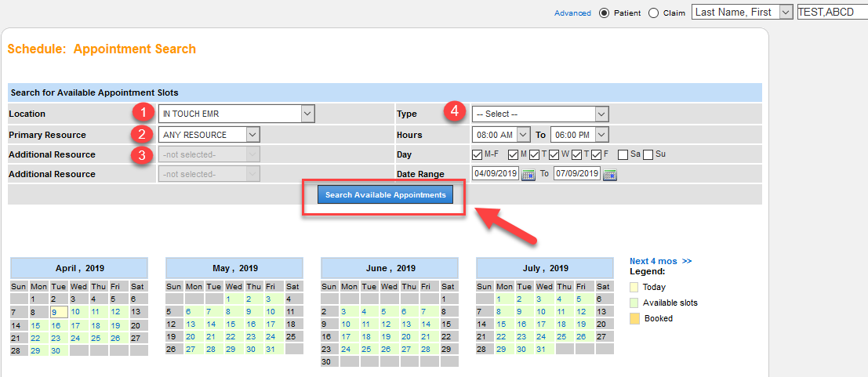The width and height of the screenshot is (868, 377).
Task: Click the Search Available Appointments button
Action: tap(385, 195)
